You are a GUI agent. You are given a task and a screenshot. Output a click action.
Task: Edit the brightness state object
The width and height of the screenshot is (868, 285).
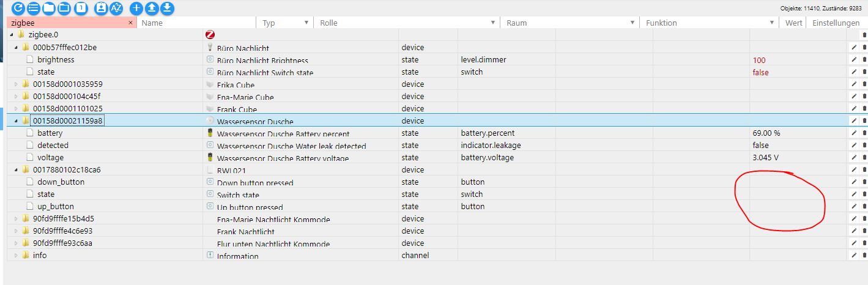click(x=854, y=60)
